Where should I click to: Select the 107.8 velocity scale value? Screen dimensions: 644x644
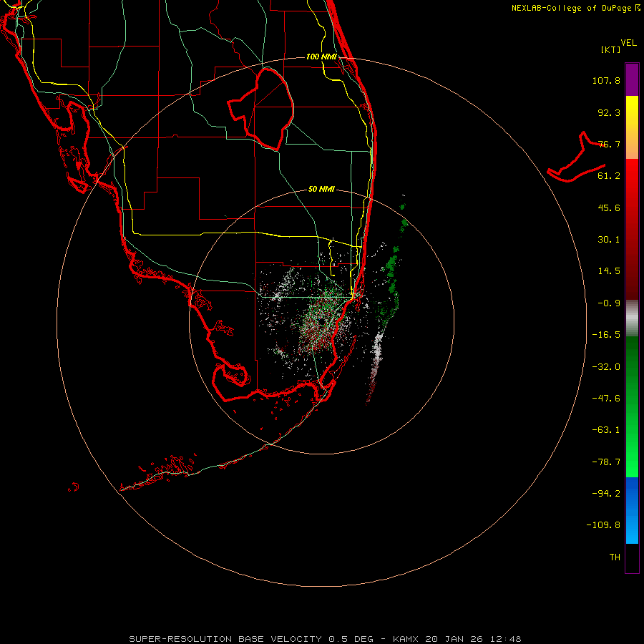point(606,80)
